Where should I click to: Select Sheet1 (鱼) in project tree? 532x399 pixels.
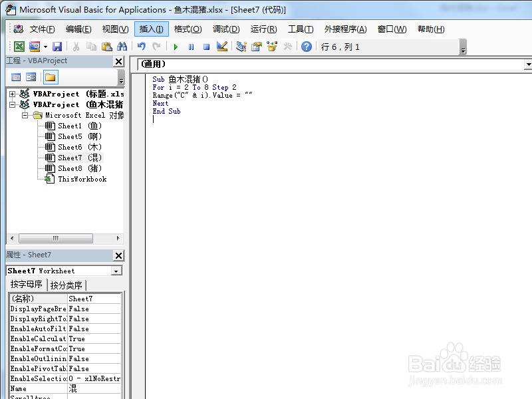[74, 126]
